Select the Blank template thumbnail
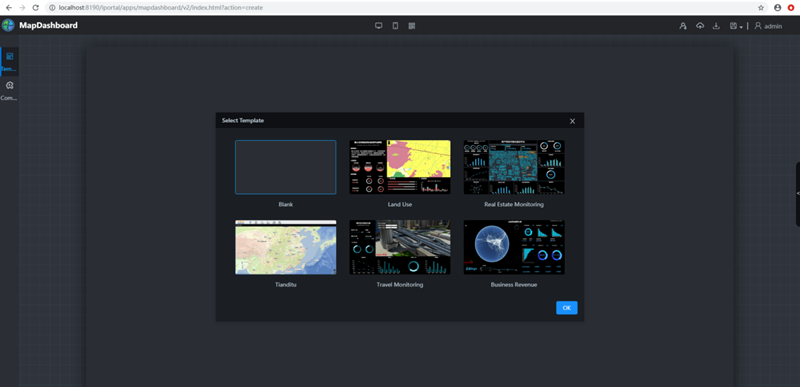 pos(286,167)
